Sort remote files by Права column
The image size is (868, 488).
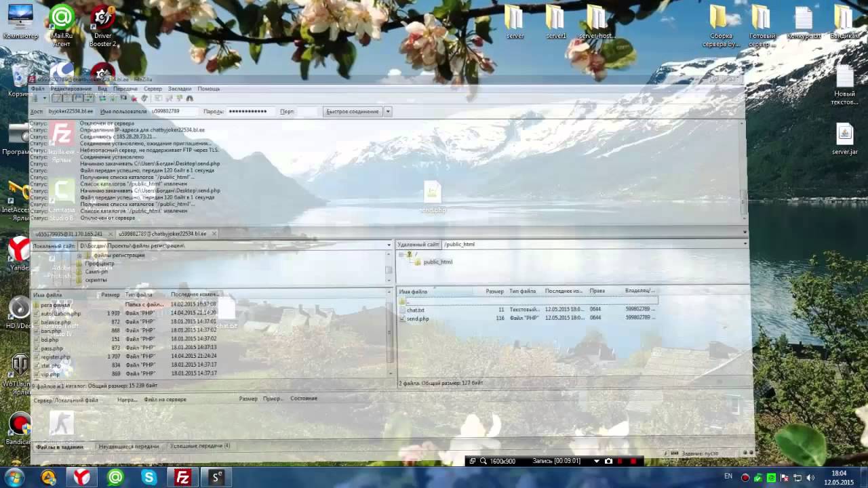pos(597,291)
